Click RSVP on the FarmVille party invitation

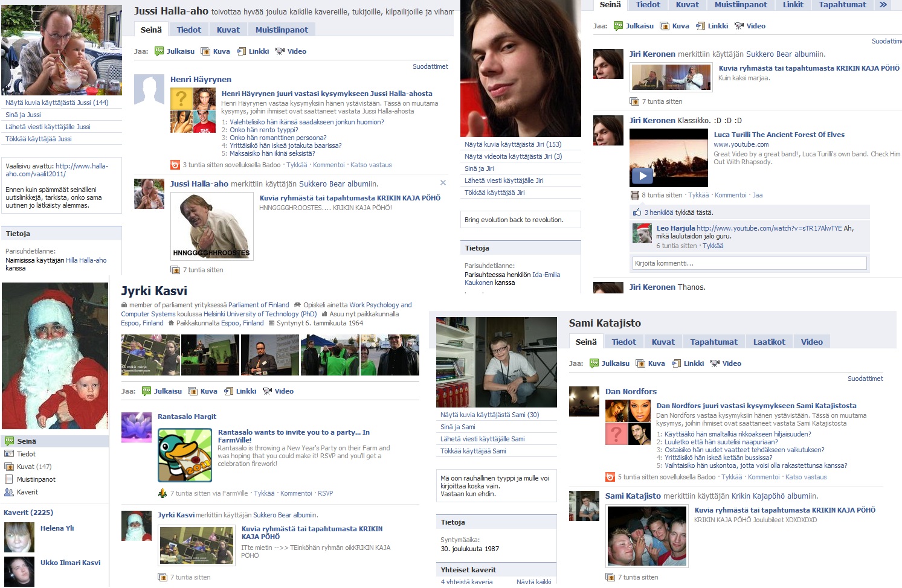(x=326, y=493)
